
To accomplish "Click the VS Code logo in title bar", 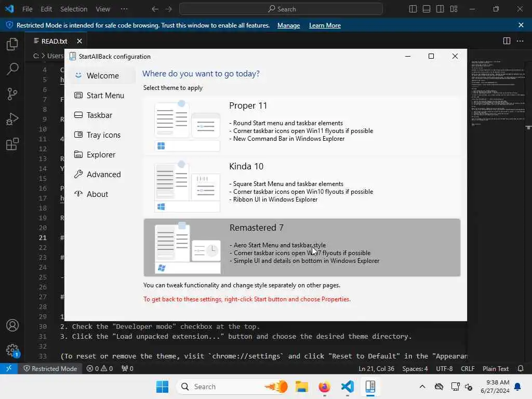I will [9, 9].
